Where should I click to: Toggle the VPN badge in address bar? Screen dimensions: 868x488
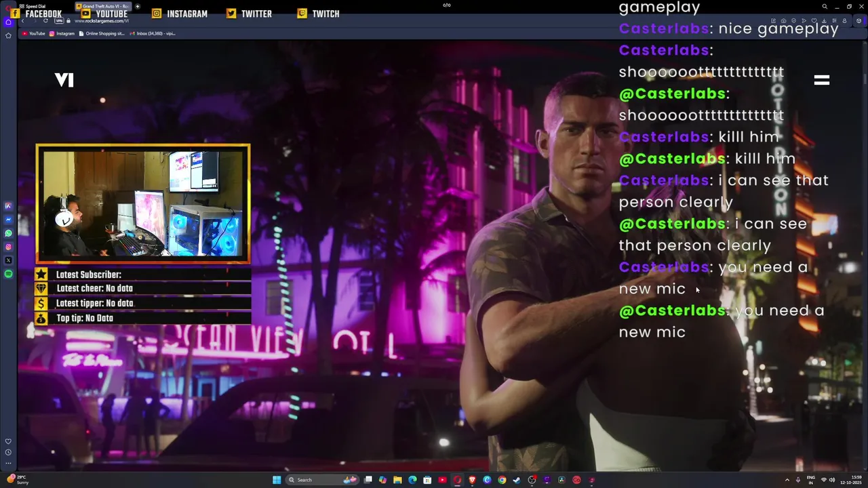[59, 21]
